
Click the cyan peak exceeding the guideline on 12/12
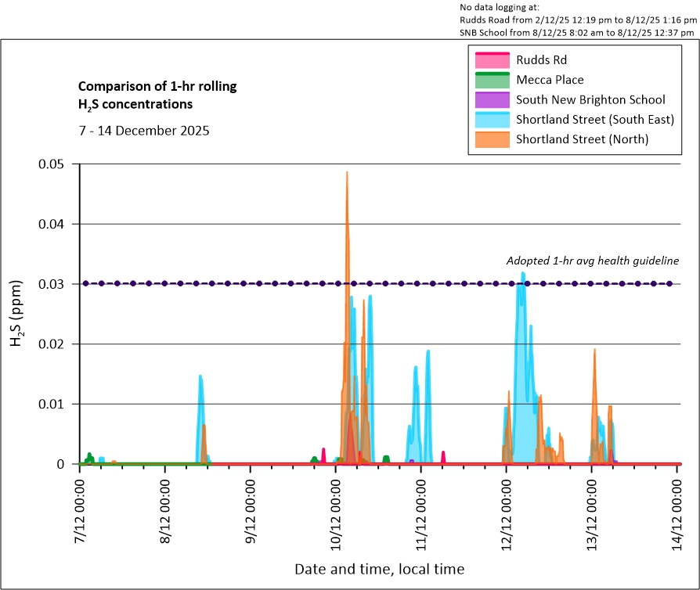click(522, 274)
